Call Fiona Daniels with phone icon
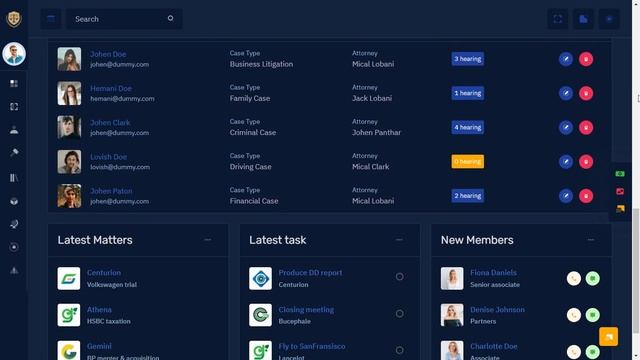Image resolution: width=640 pixels, height=360 pixels. [573, 278]
